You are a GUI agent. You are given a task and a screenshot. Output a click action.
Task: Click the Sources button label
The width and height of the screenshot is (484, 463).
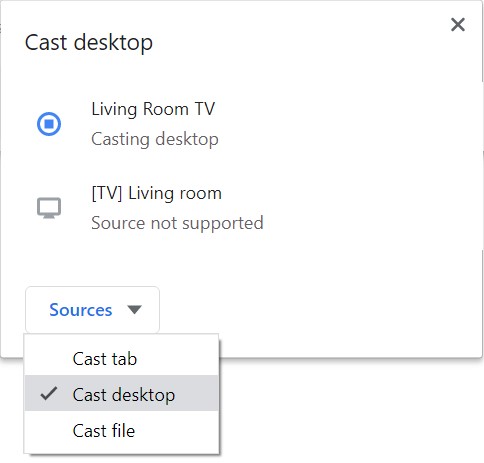81,310
